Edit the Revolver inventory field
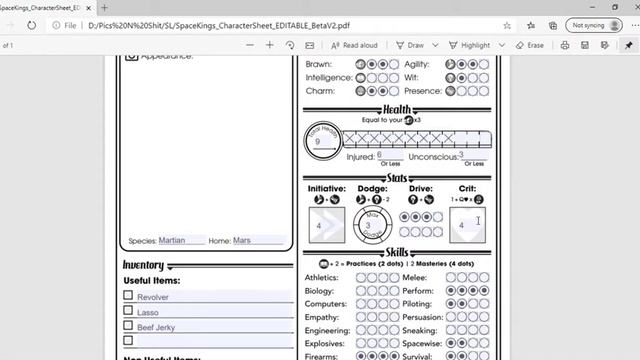 [x=214, y=297]
